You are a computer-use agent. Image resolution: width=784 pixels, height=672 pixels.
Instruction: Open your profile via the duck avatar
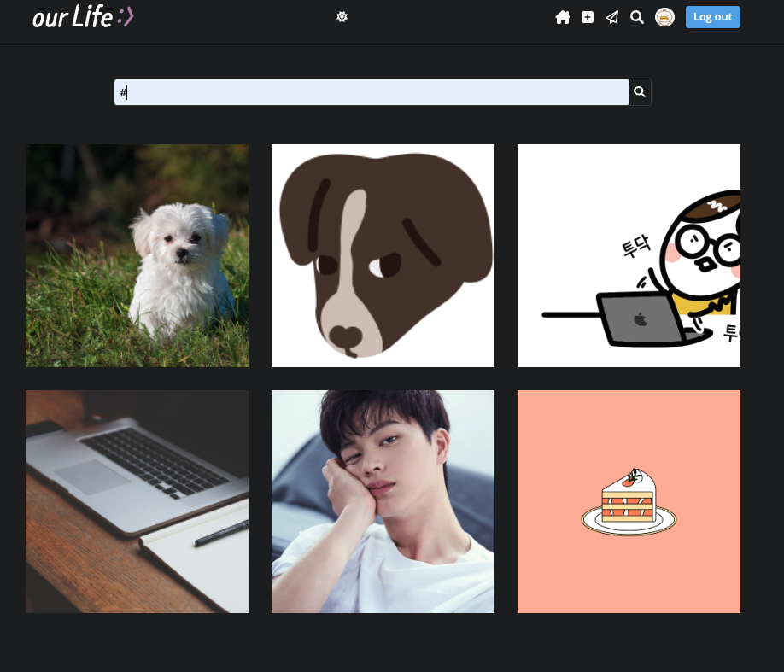coord(664,17)
